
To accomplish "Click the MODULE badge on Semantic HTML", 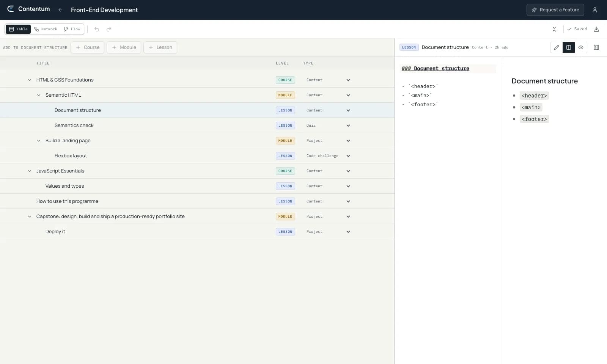I will tap(285, 95).
